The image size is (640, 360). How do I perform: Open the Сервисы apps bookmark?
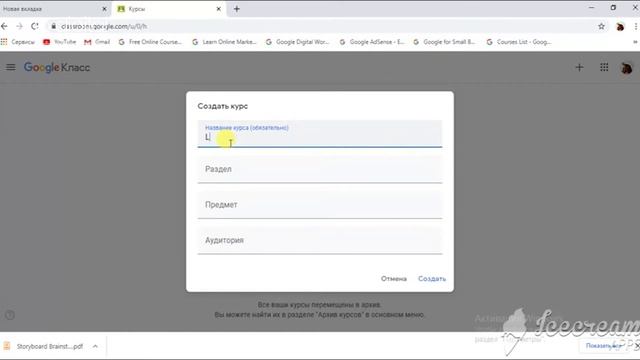[x=18, y=42]
